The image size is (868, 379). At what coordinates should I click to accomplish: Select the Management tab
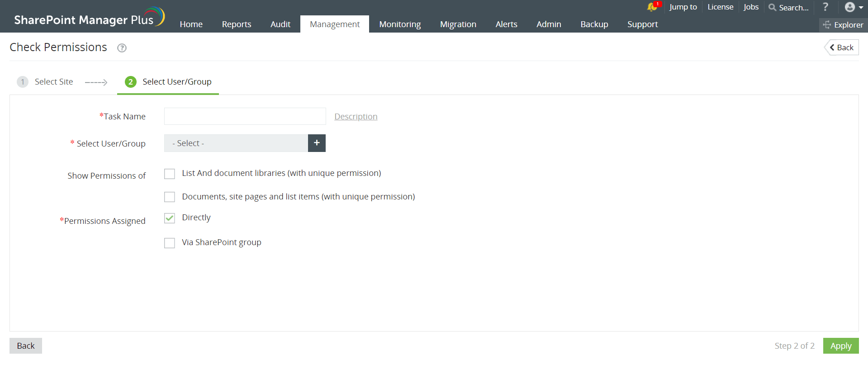coord(335,24)
